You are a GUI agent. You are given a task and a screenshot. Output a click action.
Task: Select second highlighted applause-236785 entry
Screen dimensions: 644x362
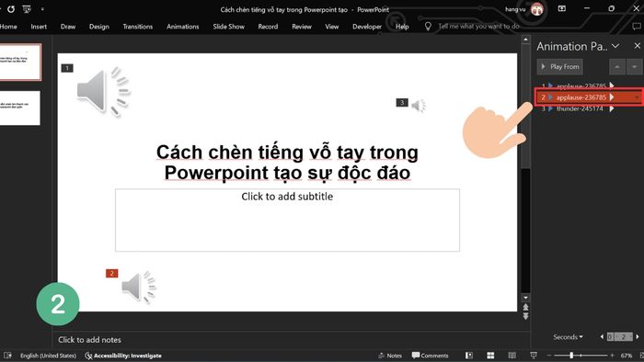click(589, 97)
